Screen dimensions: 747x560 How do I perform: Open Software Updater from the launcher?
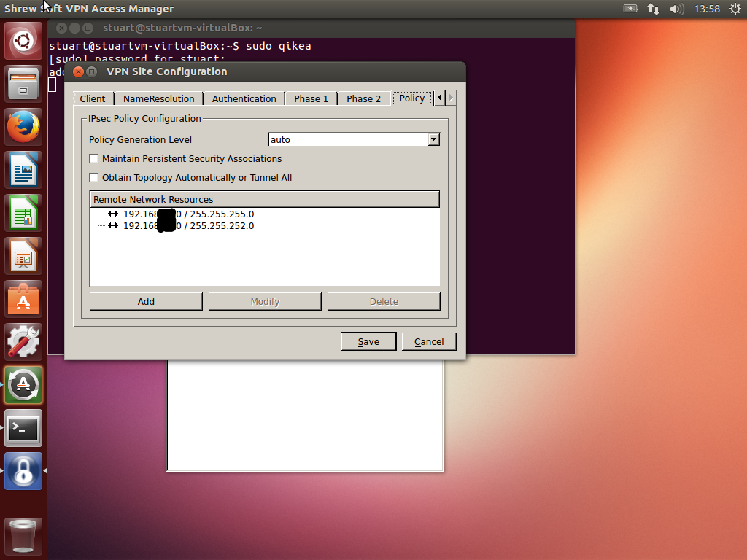[23, 385]
